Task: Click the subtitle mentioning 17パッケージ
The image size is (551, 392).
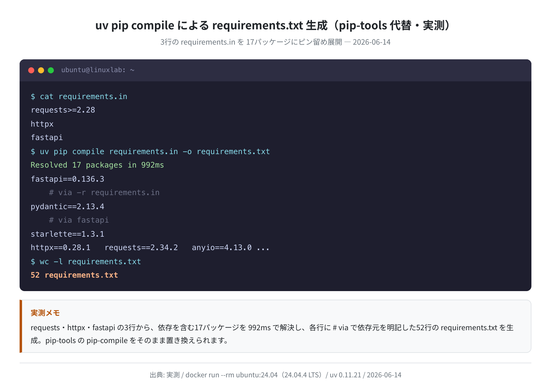Action: 275,42
